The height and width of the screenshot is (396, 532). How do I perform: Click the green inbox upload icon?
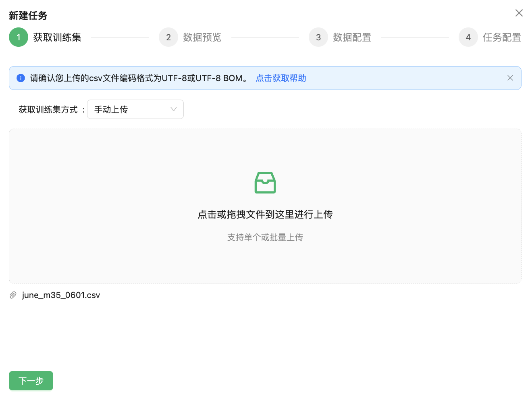pos(265,183)
